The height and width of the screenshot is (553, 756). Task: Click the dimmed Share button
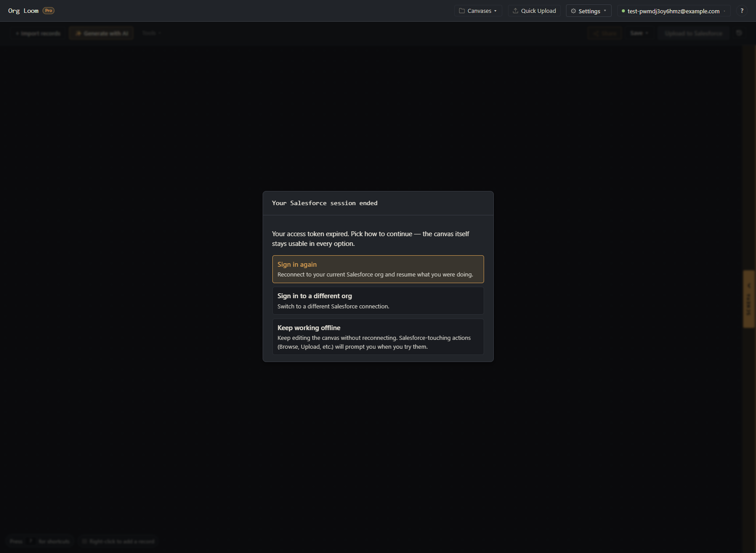605,33
